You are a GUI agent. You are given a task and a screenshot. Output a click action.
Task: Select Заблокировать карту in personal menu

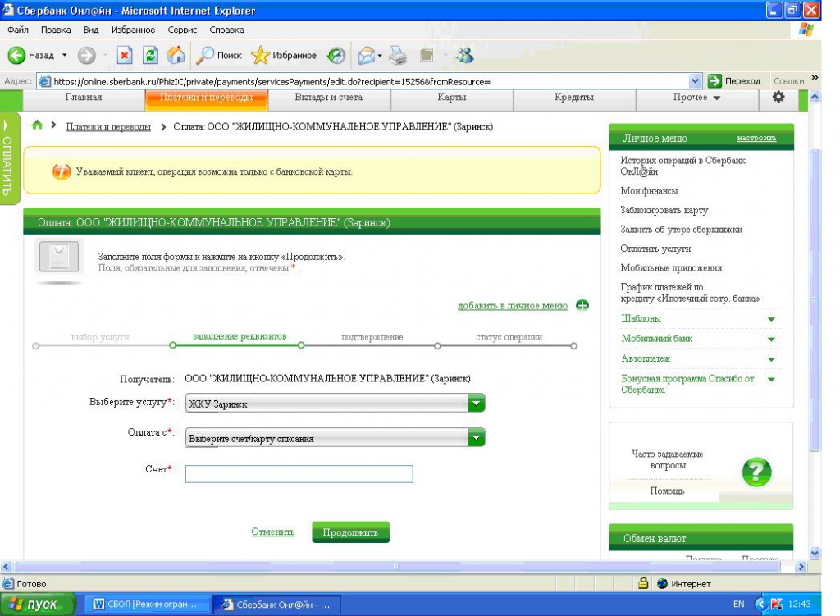tap(664, 211)
